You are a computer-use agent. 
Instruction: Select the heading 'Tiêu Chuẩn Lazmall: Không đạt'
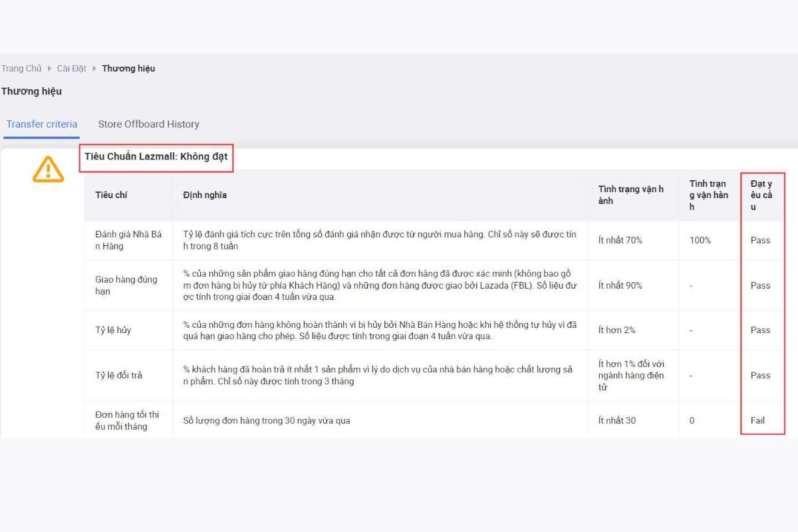(156, 157)
